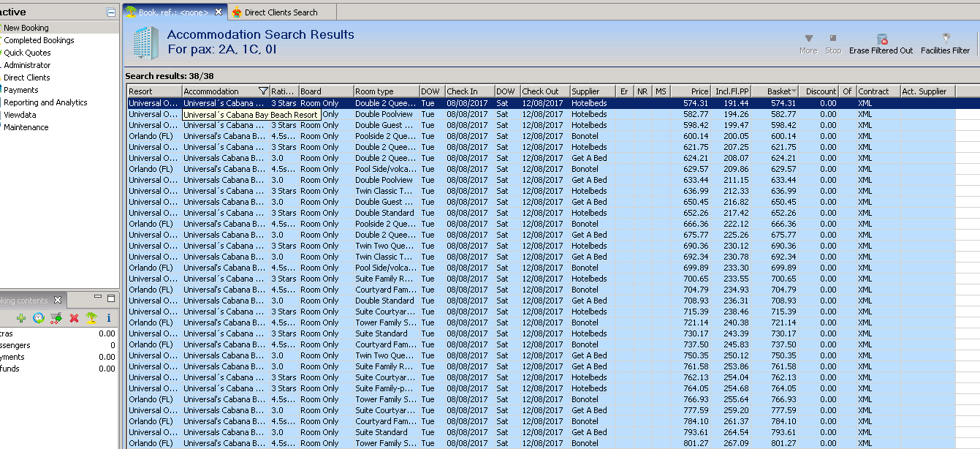Click the red X delete icon
The width and height of the screenshot is (980, 449).
74,318
